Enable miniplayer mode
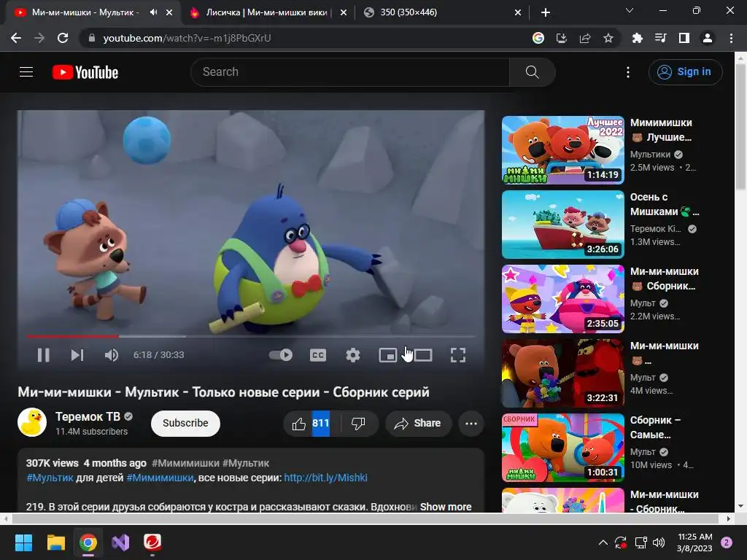 click(x=388, y=355)
